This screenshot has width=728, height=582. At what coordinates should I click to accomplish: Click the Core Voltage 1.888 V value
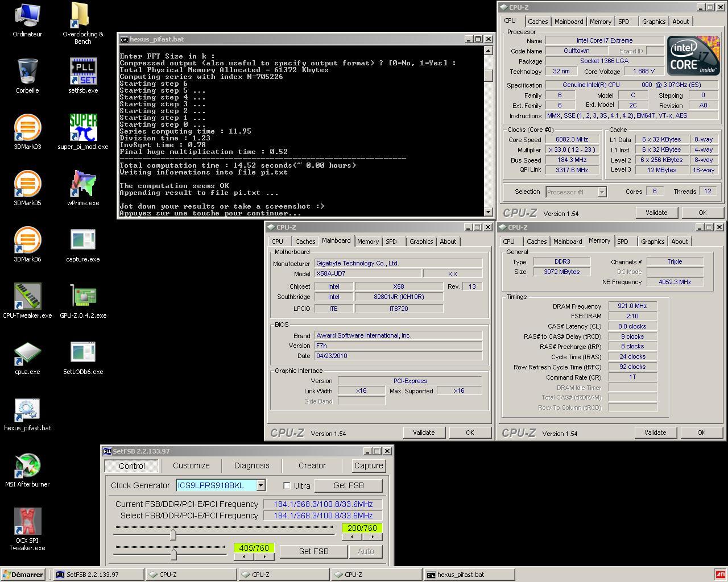(x=643, y=71)
